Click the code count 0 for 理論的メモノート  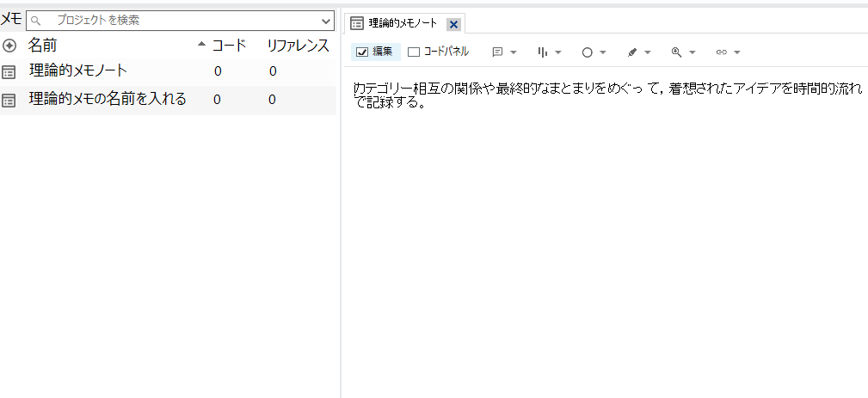coord(218,71)
